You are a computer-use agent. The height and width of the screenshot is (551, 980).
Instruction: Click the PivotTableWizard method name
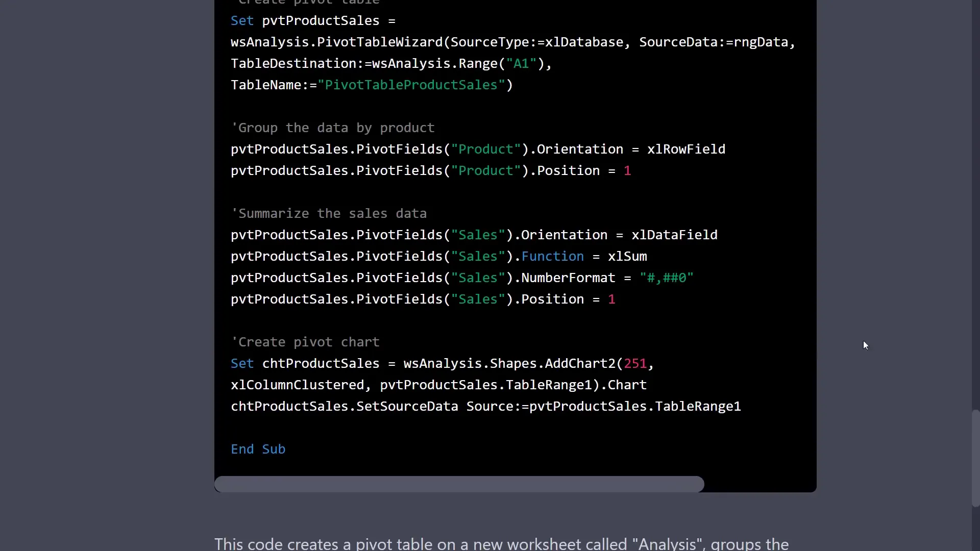click(380, 42)
